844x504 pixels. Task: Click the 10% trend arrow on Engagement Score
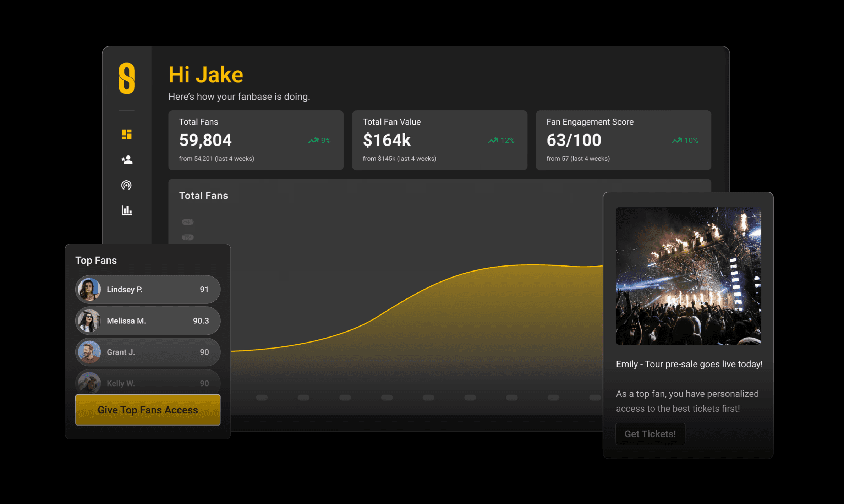click(x=677, y=141)
